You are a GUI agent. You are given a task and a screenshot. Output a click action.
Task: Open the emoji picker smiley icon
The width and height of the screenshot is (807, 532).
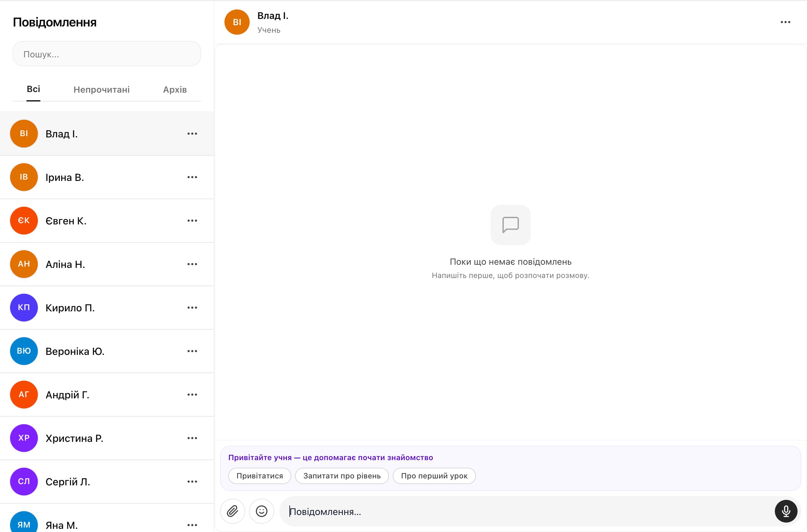[261, 511]
